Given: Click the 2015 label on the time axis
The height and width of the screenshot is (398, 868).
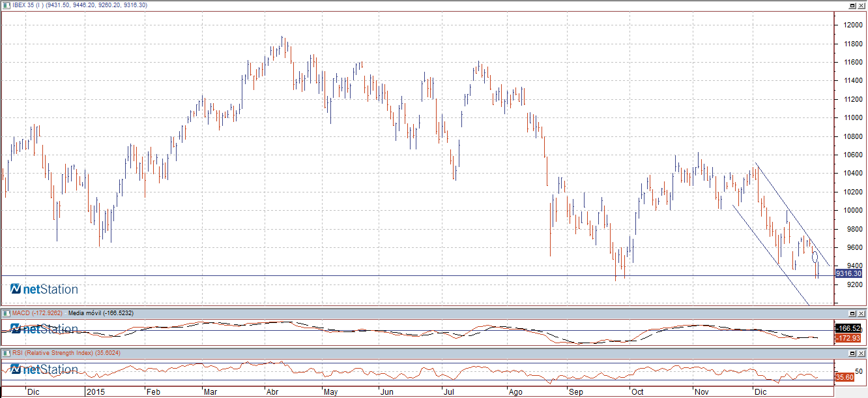Looking at the screenshot, I should point(96,392).
